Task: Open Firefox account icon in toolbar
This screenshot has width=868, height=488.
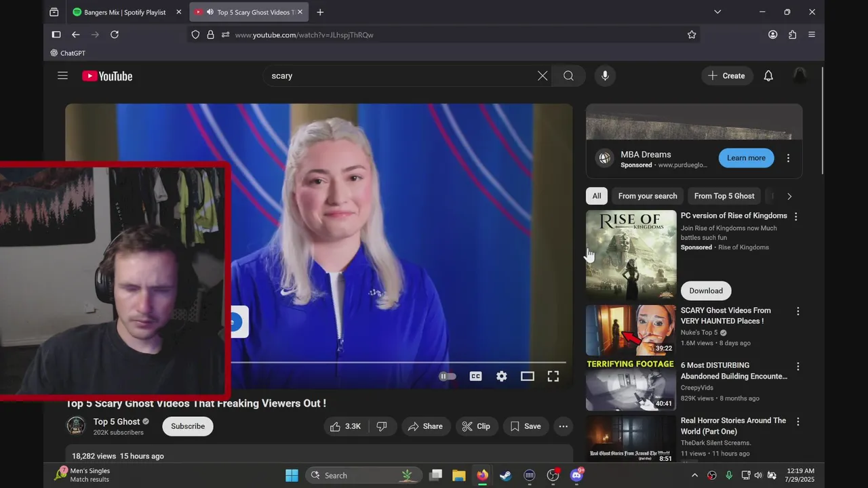Action: click(x=772, y=35)
